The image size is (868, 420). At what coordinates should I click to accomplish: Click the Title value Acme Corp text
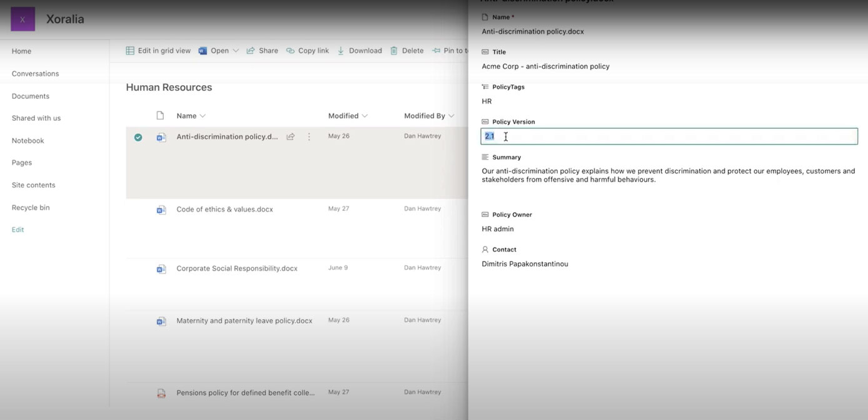(545, 66)
